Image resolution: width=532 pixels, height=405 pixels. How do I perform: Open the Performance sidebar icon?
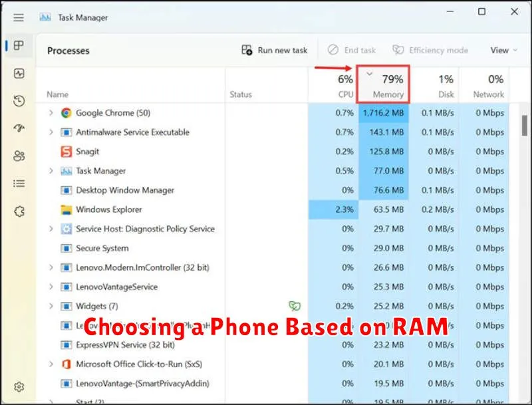coord(19,73)
